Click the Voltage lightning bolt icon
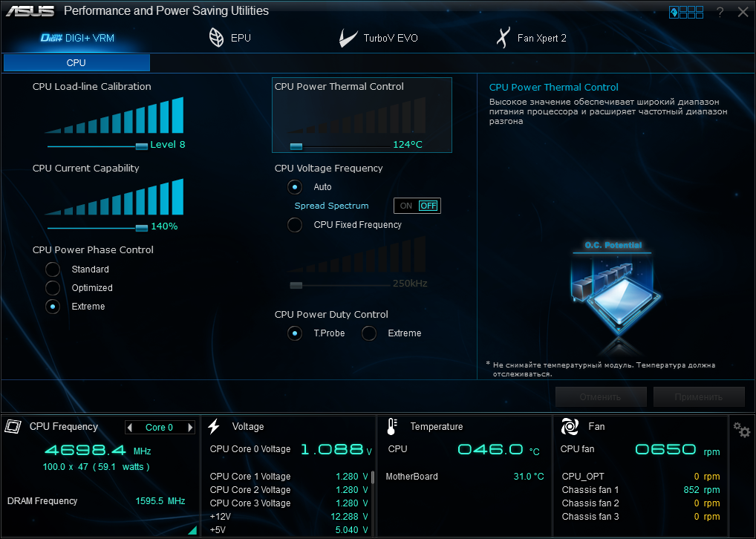The width and height of the screenshot is (756, 539). (214, 426)
